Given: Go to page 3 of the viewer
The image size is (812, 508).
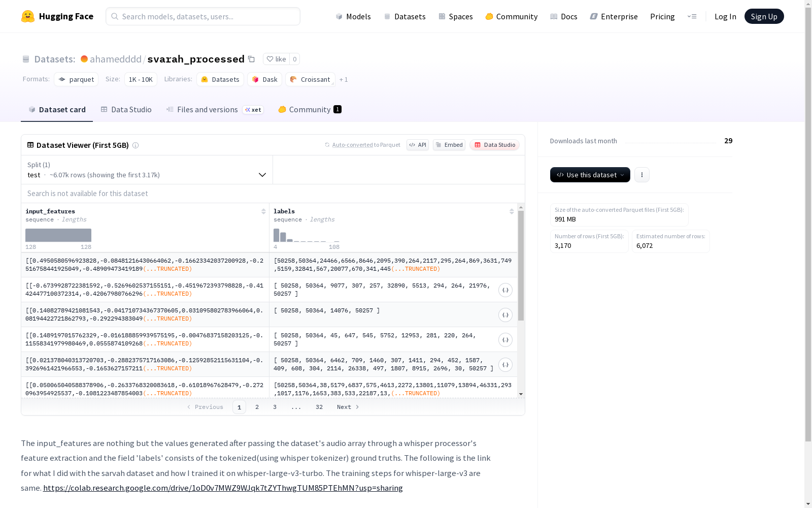Looking at the screenshot, I should click(275, 407).
